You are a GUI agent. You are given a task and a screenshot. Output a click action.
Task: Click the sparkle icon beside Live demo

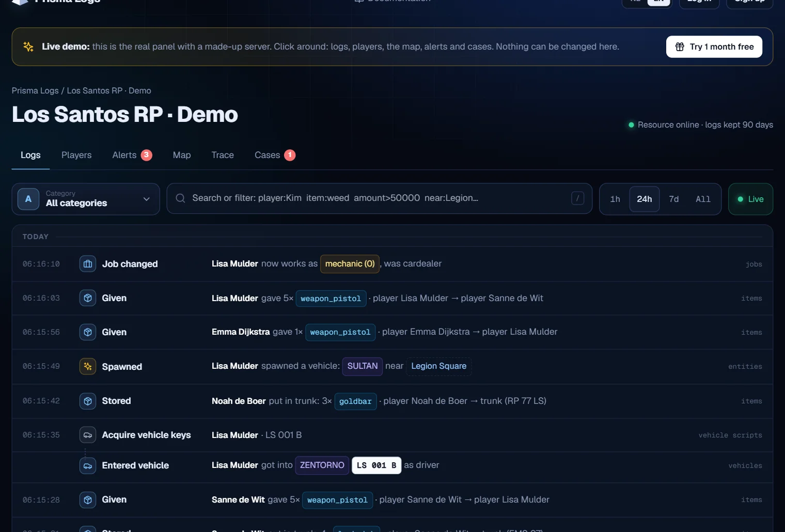pyautogui.click(x=28, y=46)
